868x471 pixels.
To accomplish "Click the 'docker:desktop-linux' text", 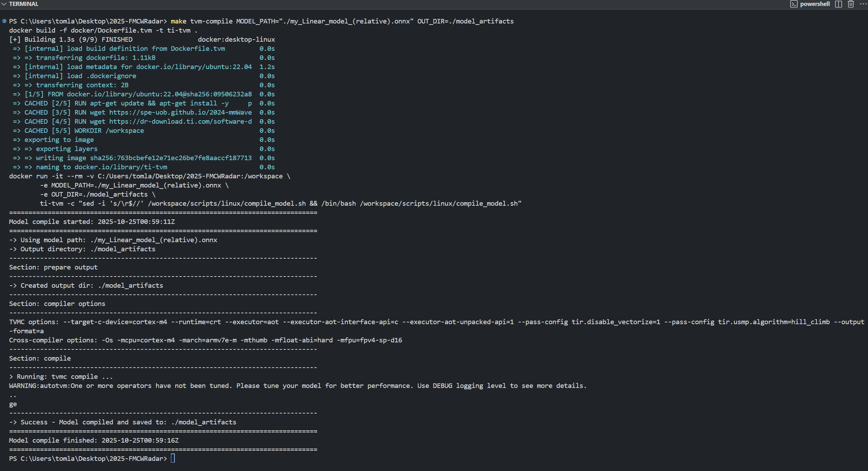I will (236, 39).
